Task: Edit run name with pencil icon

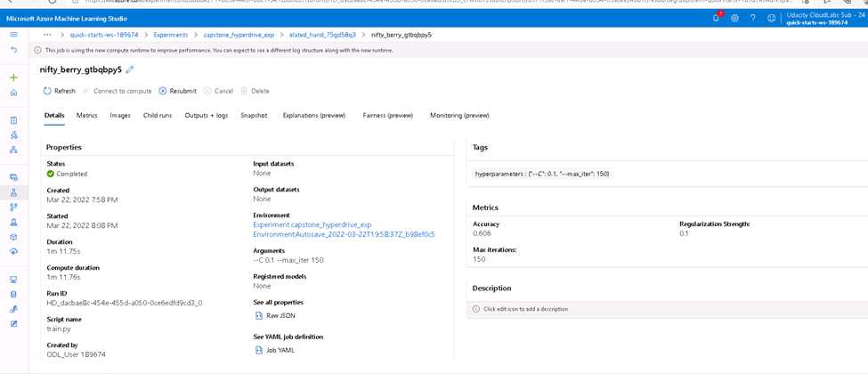Action: point(130,69)
